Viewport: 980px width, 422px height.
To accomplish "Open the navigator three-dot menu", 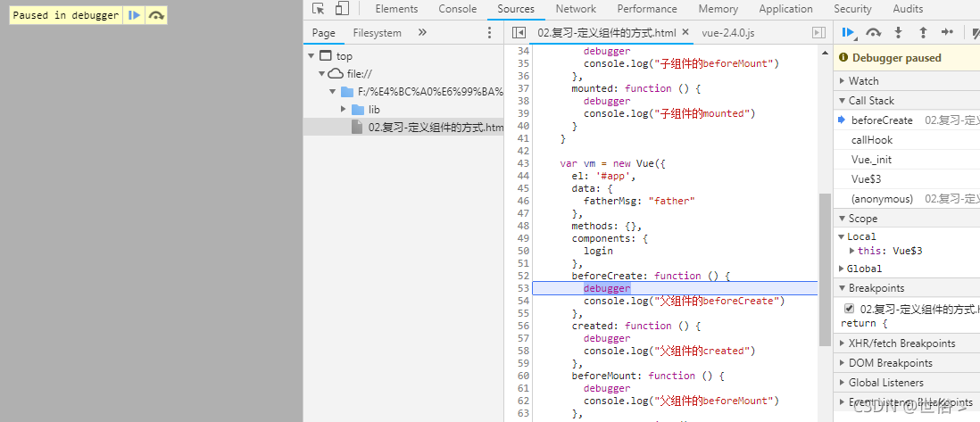I will coord(489,32).
